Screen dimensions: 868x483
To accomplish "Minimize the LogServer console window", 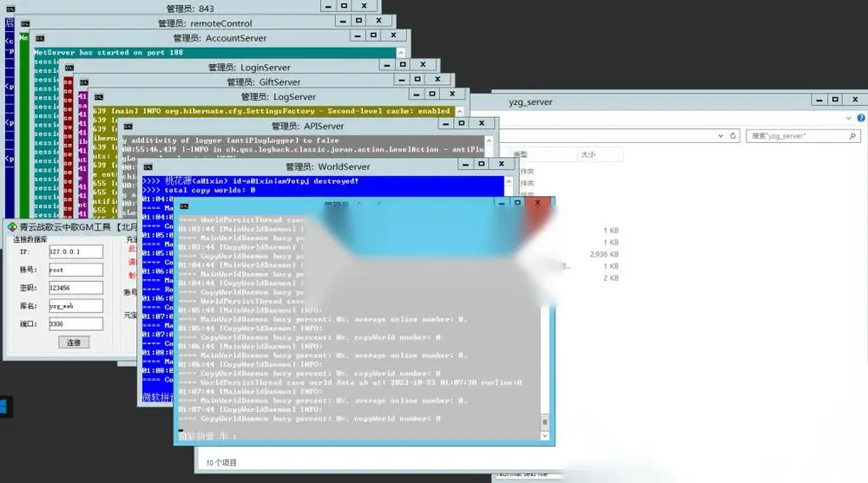I will 417,94.
